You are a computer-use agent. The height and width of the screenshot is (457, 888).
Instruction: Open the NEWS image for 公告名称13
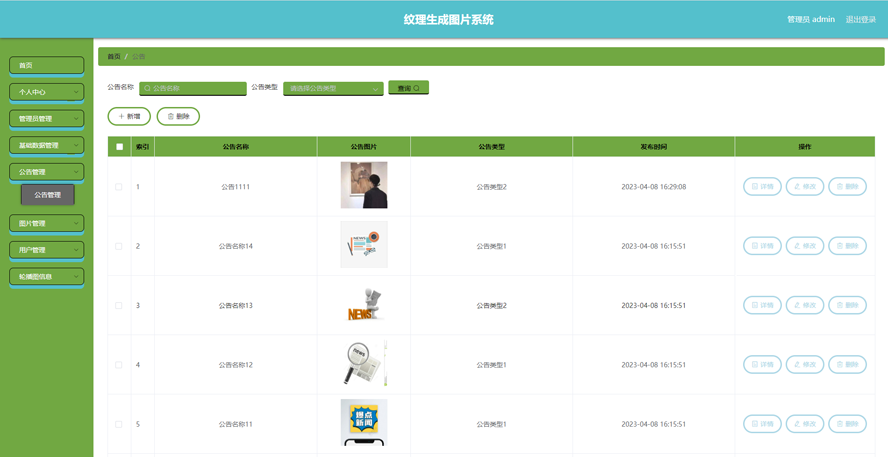pyautogui.click(x=364, y=304)
